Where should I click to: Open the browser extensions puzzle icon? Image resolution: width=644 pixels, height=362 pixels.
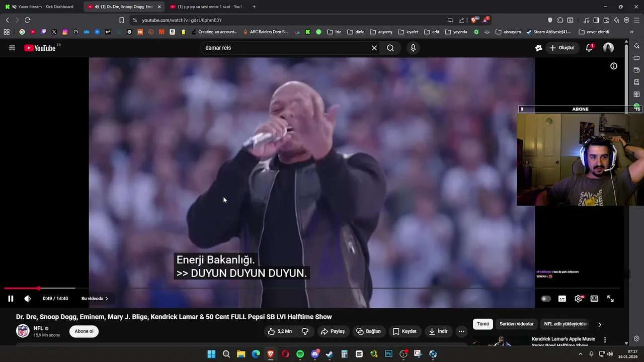[560, 20]
